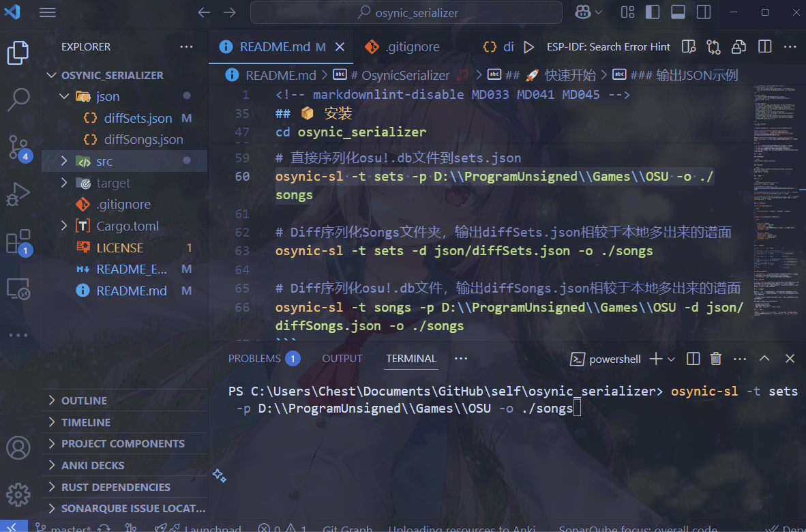Open the Copilot chat icon in title bar
Image resolution: width=806 pixels, height=532 pixels.
point(582,12)
